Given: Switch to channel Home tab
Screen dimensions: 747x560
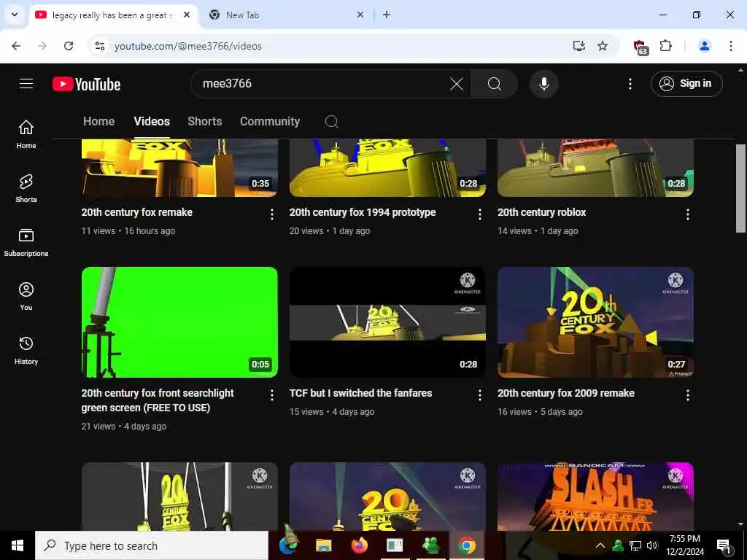Looking at the screenshot, I should tap(98, 122).
